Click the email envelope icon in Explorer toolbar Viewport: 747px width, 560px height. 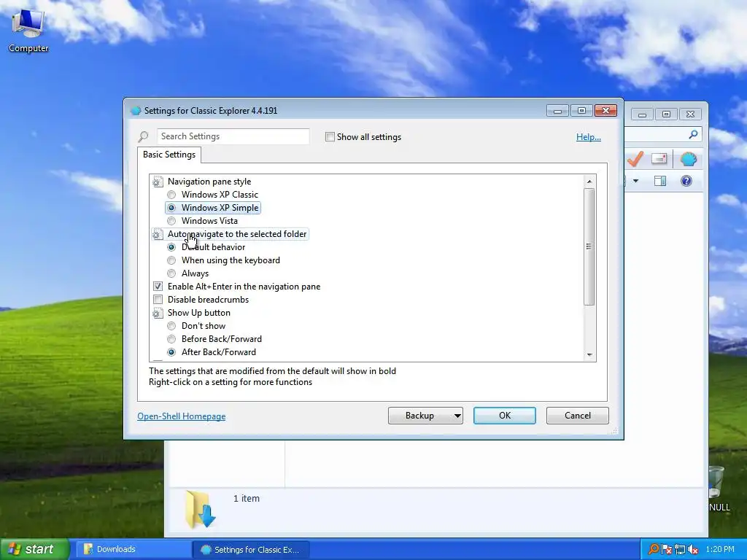click(659, 158)
